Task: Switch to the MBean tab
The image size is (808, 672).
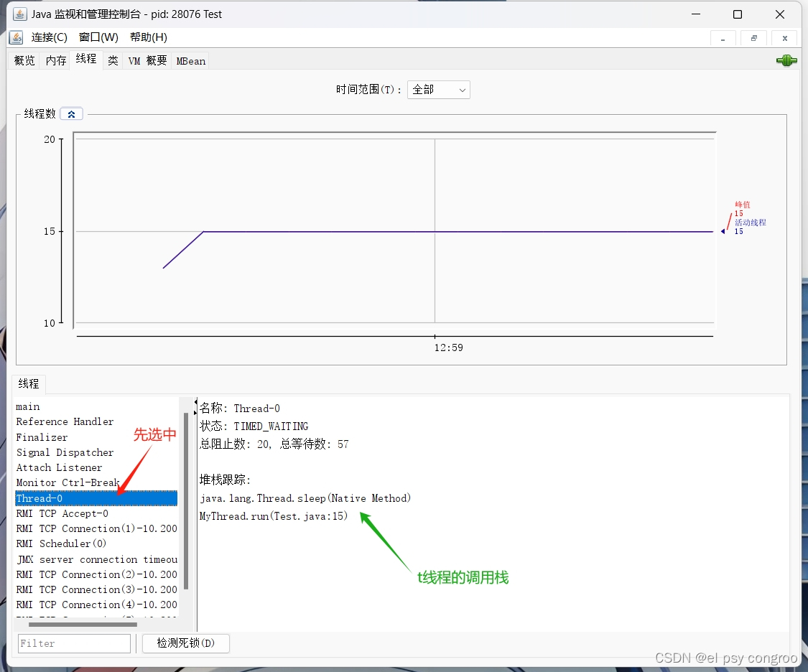Action: [x=190, y=61]
